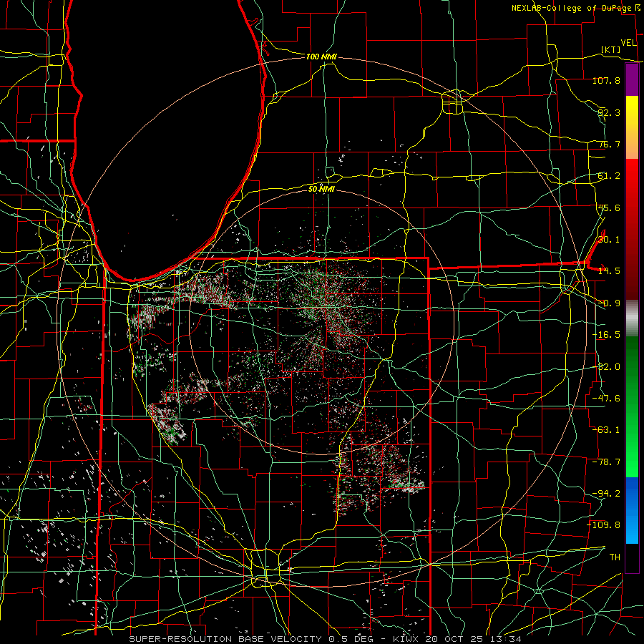Select the 14.5 velocity scale value

608,271
